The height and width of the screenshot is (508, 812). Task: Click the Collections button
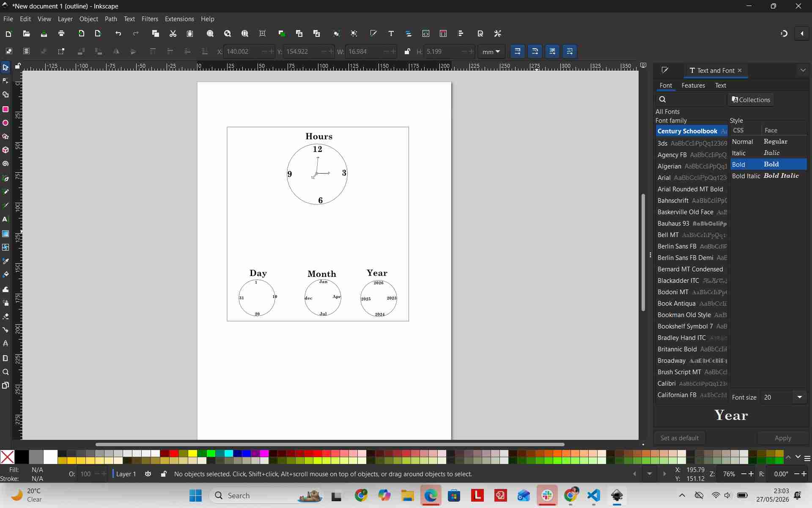[x=751, y=99]
